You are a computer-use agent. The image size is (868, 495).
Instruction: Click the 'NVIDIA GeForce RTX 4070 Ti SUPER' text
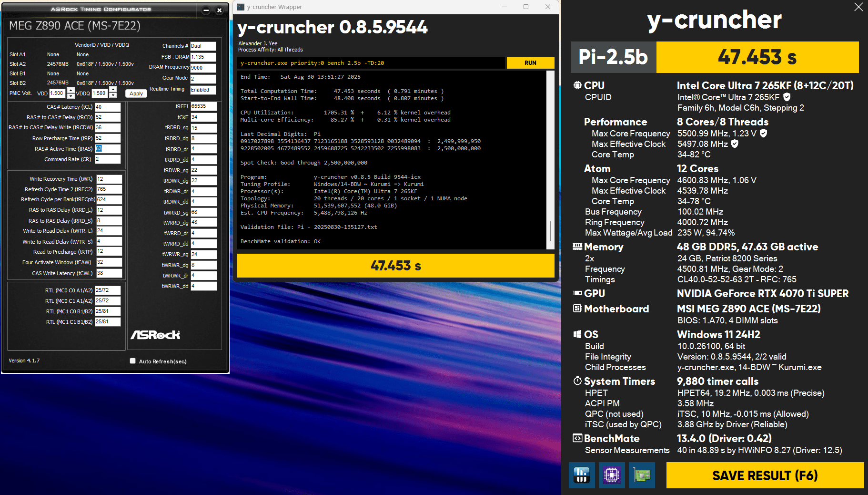point(763,293)
